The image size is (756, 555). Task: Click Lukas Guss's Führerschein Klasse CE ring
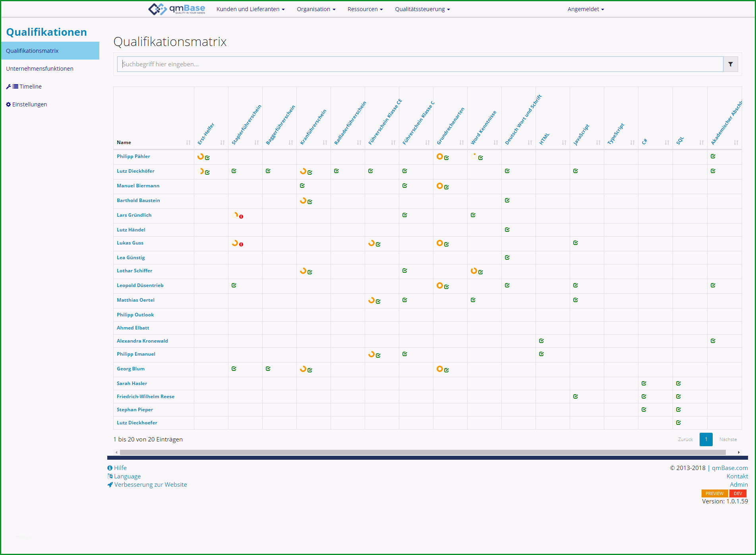pos(371,243)
